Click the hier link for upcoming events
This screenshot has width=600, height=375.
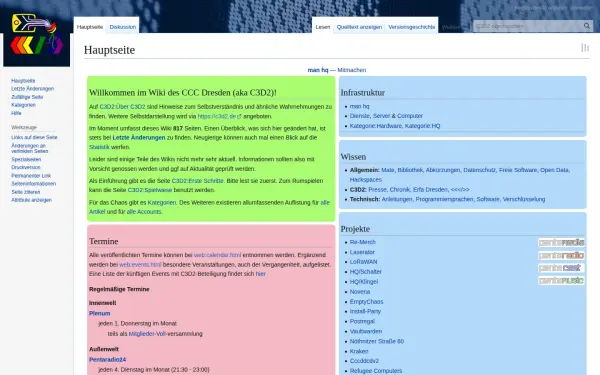[261, 274]
